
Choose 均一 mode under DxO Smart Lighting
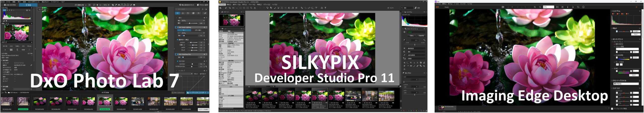184,30
